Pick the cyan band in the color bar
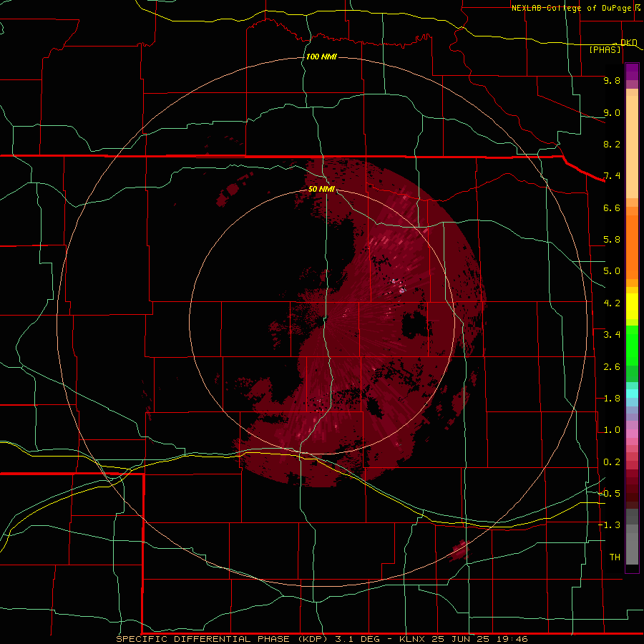 coord(632,394)
